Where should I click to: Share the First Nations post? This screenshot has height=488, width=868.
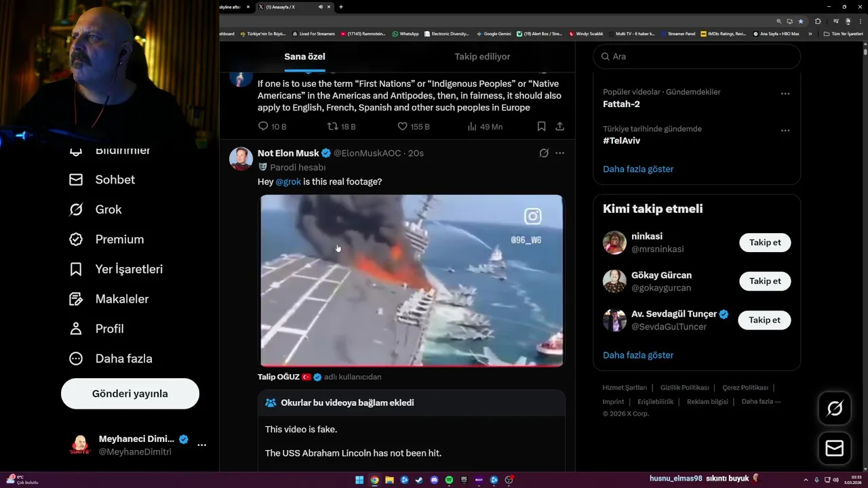pyautogui.click(x=559, y=126)
